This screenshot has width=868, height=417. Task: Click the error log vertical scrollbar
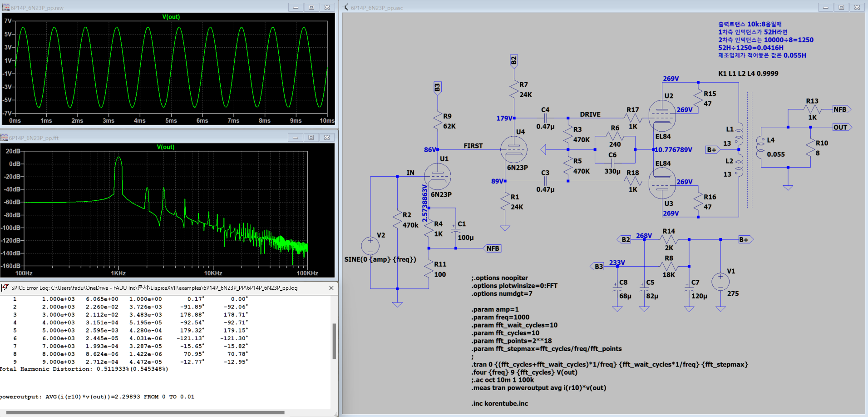(335, 341)
